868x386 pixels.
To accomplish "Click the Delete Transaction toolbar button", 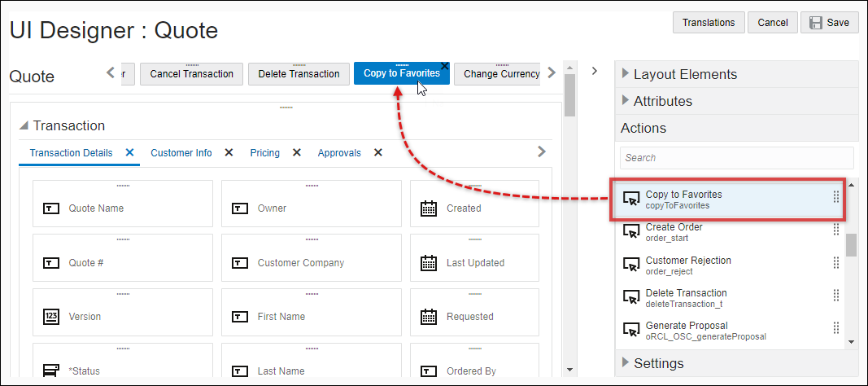I will coord(299,73).
